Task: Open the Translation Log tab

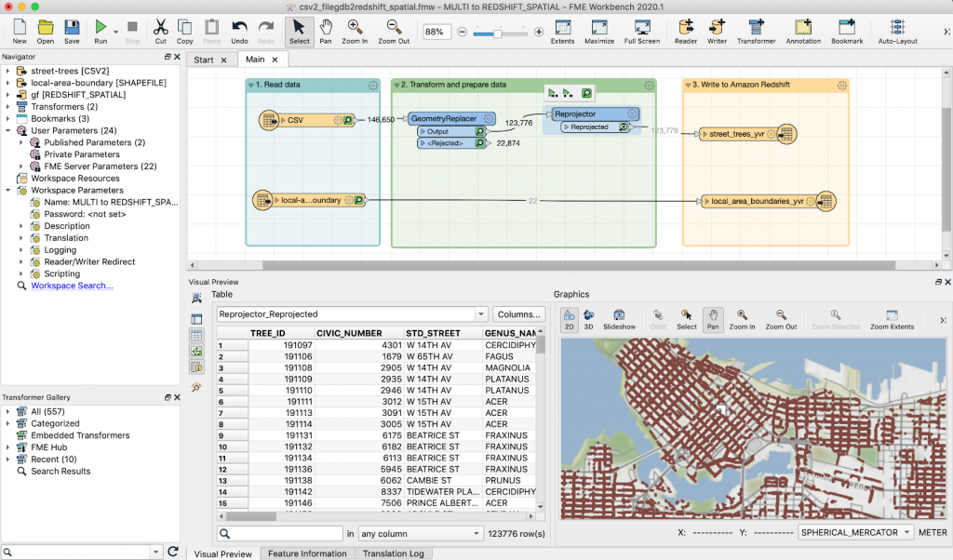Action: click(x=394, y=553)
